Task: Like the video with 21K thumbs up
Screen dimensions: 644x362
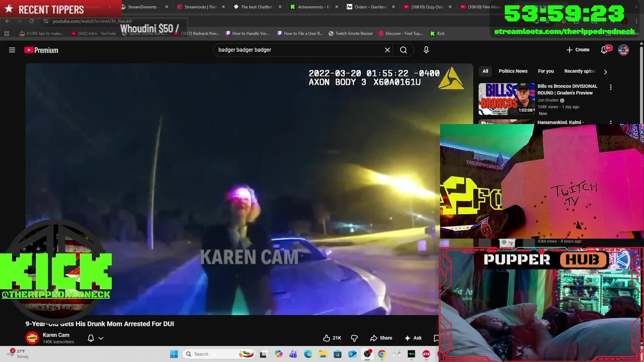Action: [x=332, y=338]
